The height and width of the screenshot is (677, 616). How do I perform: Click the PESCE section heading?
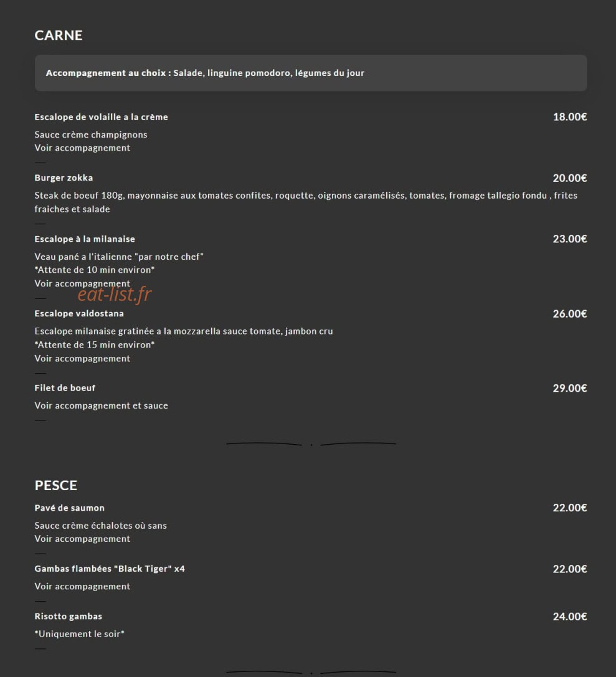click(x=55, y=485)
